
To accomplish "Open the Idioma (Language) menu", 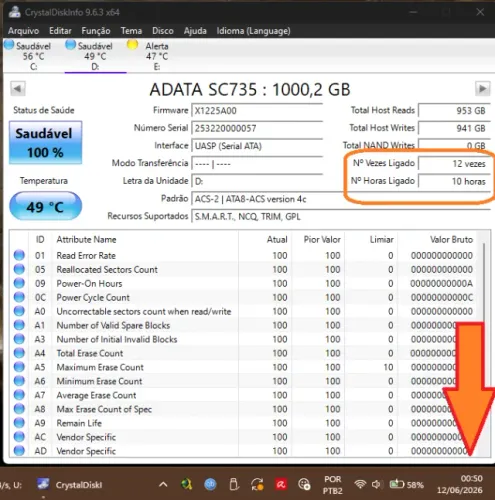I will click(253, 31).
